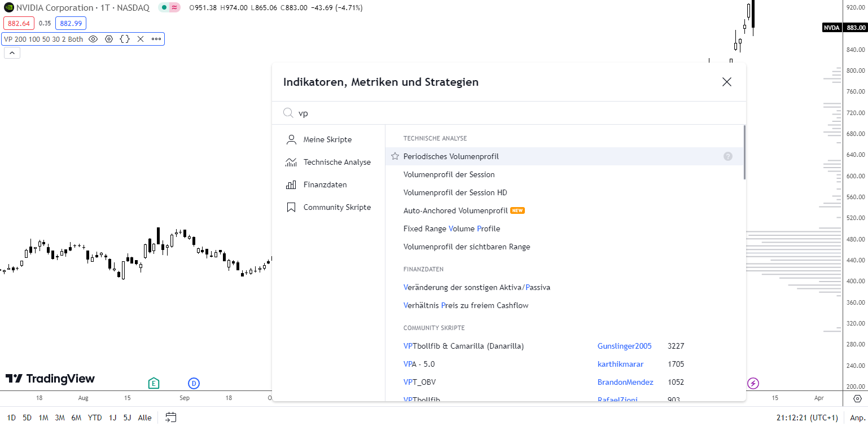This screenshot has width=868, height=426.
Task: Open help icon for Periodisches Volumenprofil
Action: pyautogui.click(x=728, y=156)
